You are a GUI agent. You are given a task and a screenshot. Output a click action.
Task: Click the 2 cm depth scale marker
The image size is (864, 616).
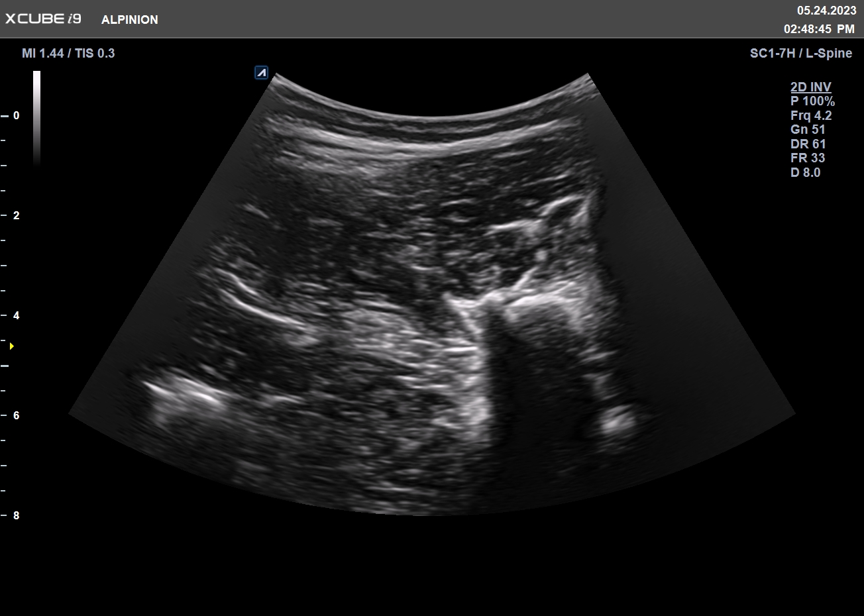(16, 215)
